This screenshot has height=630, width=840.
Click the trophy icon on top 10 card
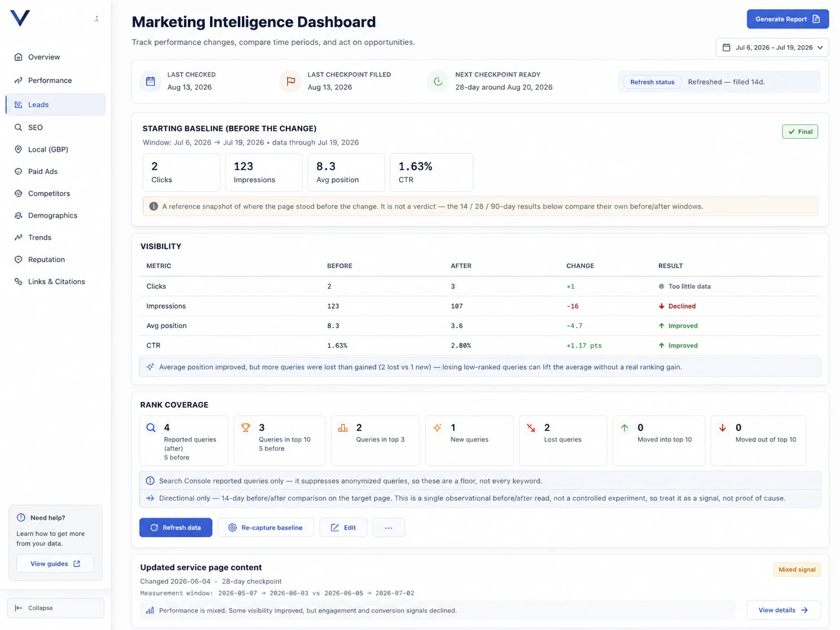click(x=246, y=428)
